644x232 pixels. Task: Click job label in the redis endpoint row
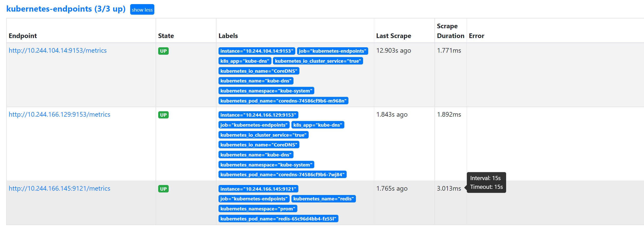tap(254, 199)
